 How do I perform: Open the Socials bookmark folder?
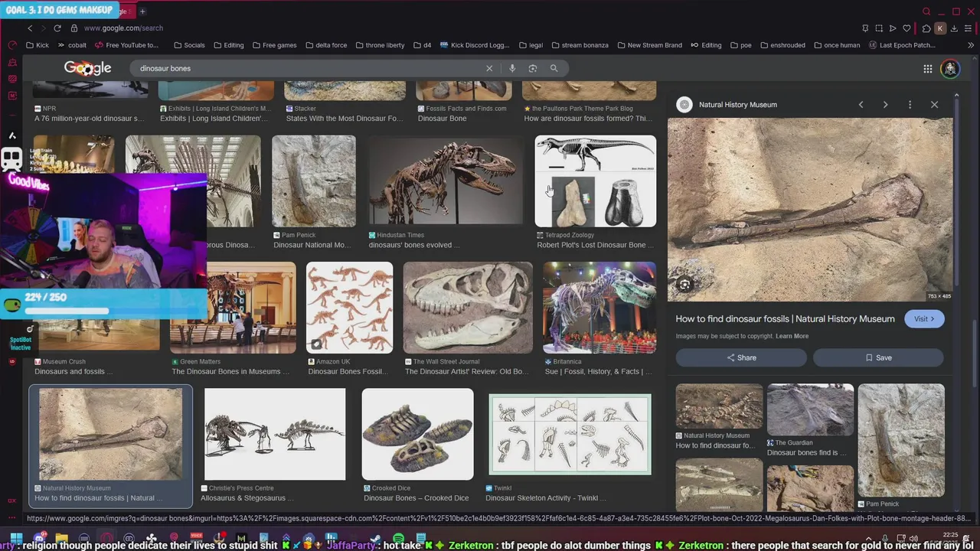point(189,45)
